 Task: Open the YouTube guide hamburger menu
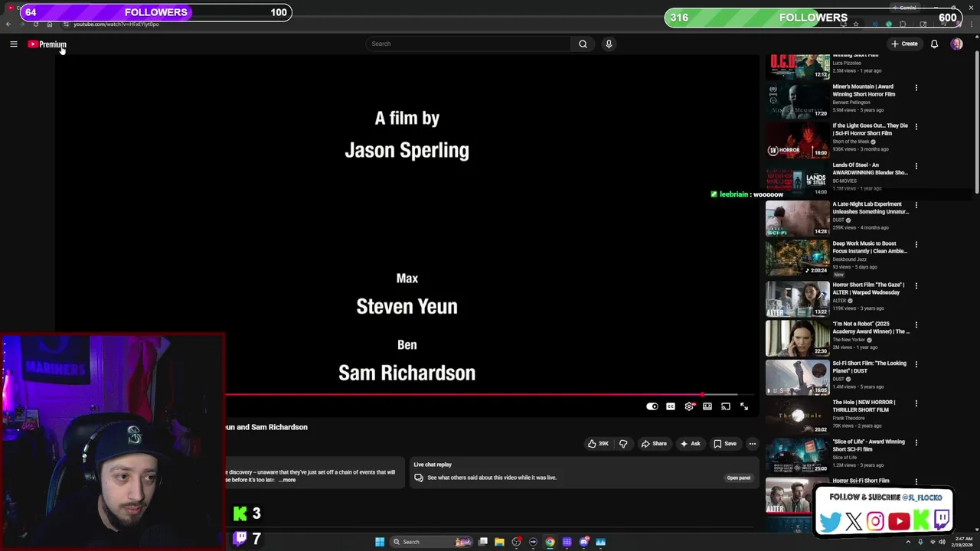tap(14, 44)
